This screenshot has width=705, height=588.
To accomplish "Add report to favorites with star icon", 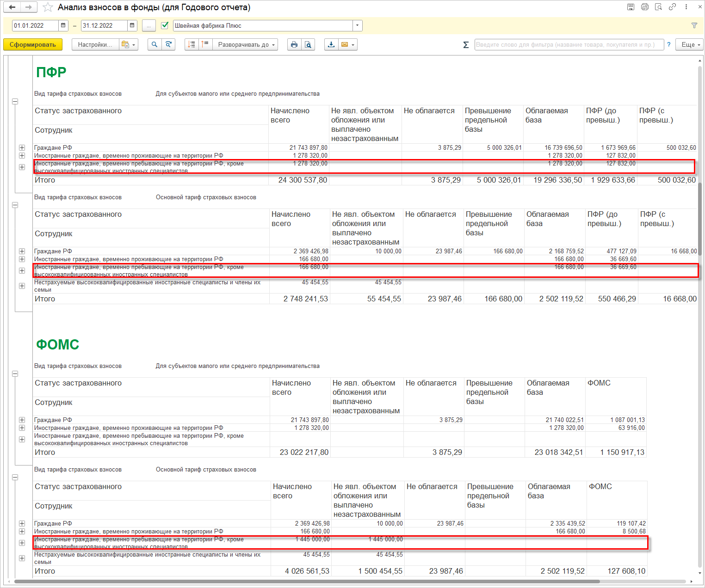I will coord(48,7).
